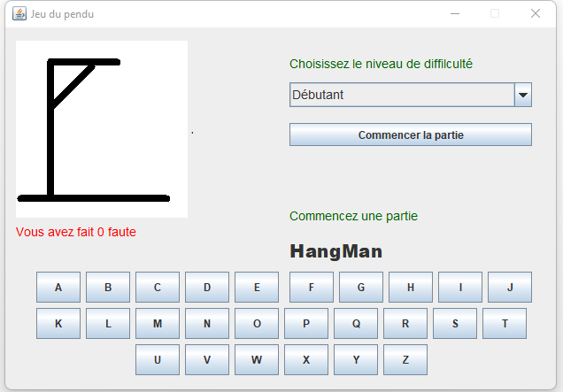Pick the letter R key

click(x=405, y=324)
